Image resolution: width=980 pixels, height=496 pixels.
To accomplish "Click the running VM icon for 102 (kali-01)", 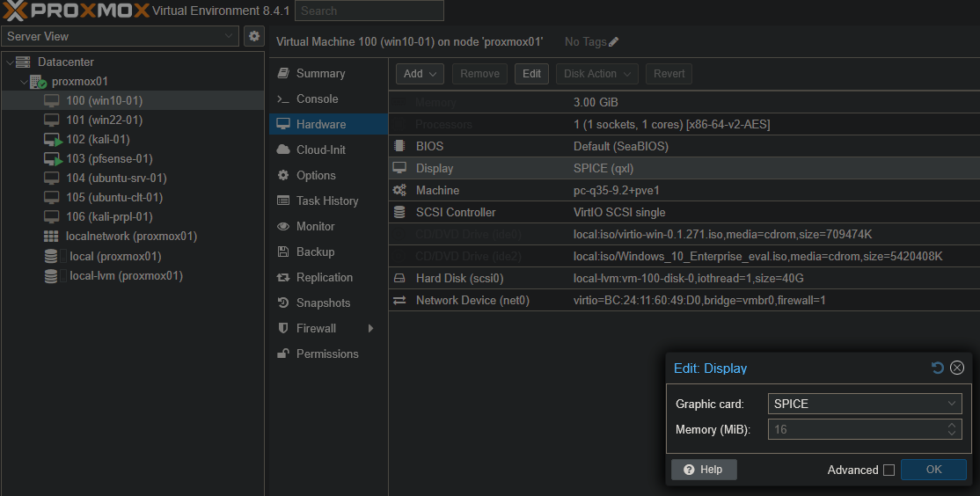I will click(x=52, y=140).
